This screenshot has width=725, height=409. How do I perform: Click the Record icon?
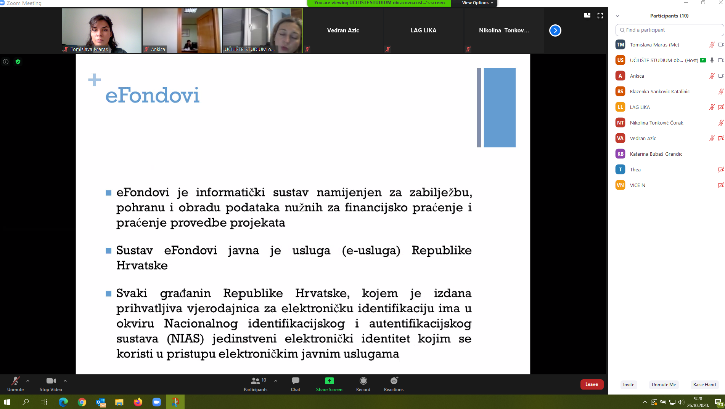361,380
